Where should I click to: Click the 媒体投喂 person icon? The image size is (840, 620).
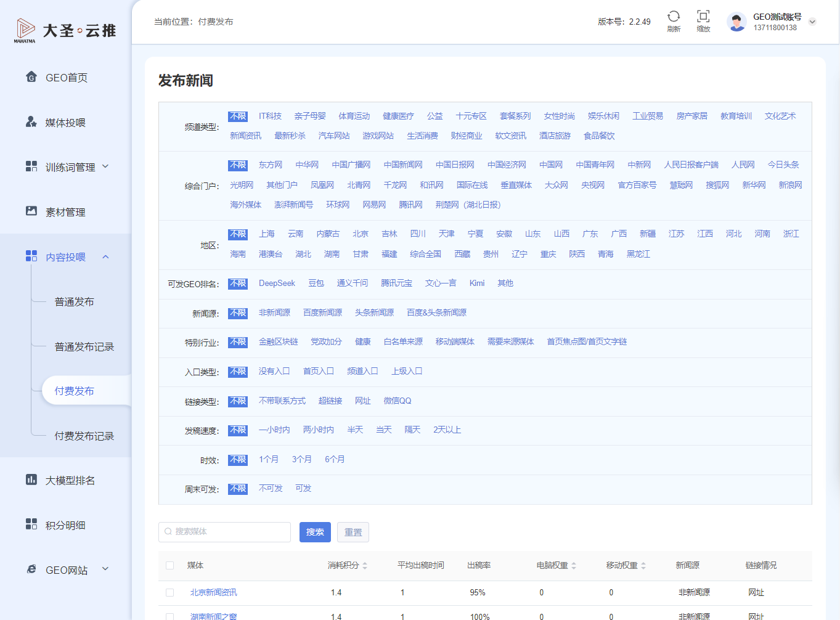pyautogui.click(x=31, y=122)
